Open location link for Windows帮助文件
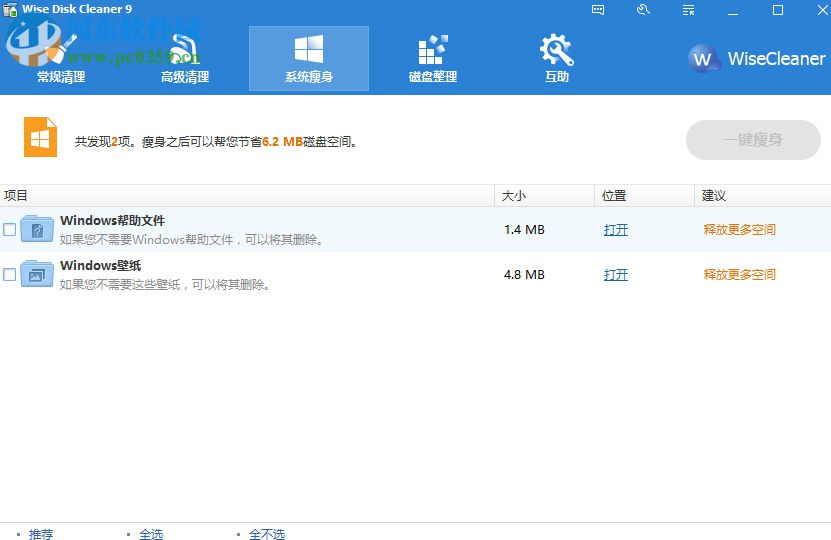This screenshot has height=540, width=831. (x=616, y=230)
